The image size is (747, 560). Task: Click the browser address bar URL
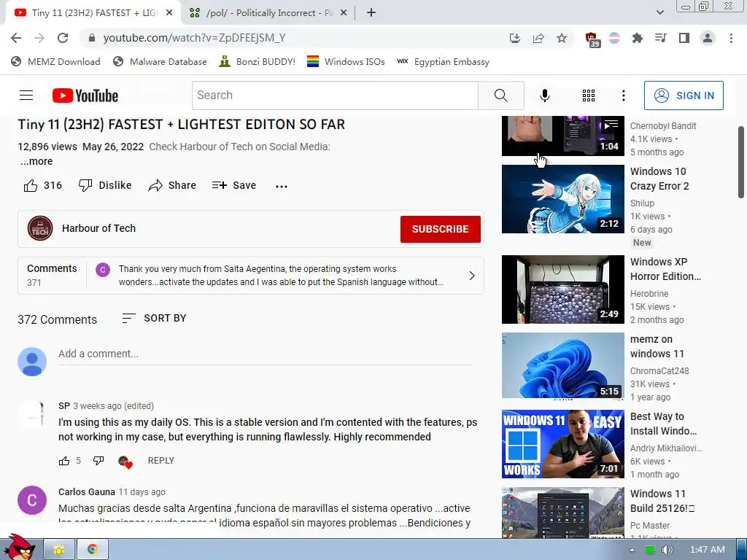point(194,38)
